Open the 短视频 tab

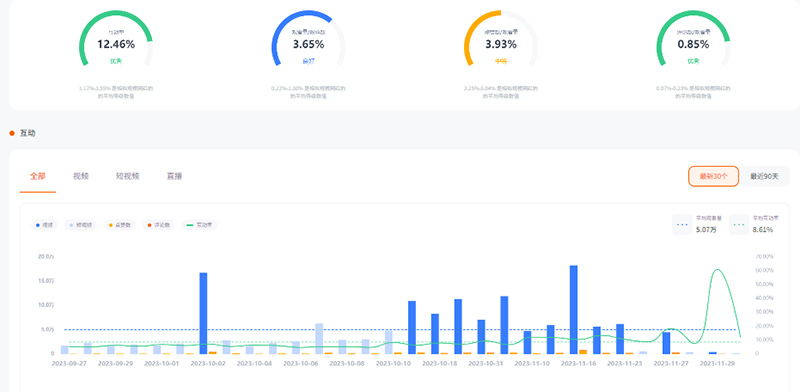[128, 177]
